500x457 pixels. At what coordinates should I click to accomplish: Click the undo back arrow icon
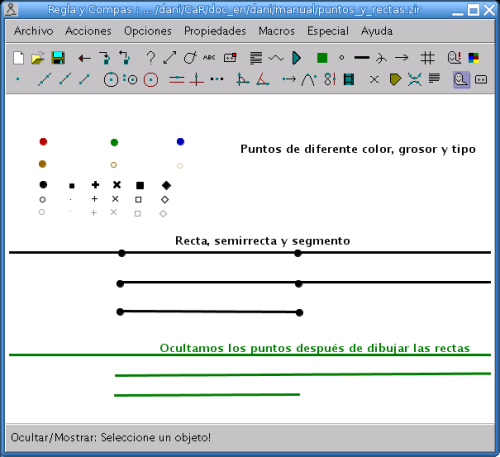pyautogui.click(x=85, y=59)
